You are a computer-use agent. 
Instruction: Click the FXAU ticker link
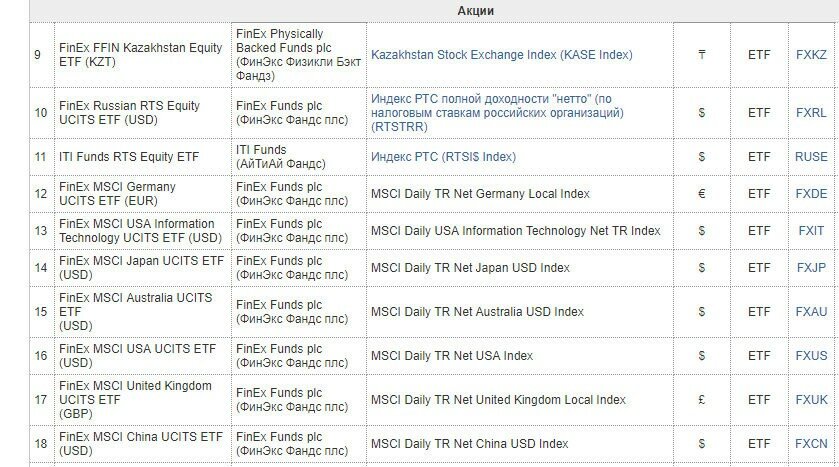pyautogui.click(x=811, y=312)
